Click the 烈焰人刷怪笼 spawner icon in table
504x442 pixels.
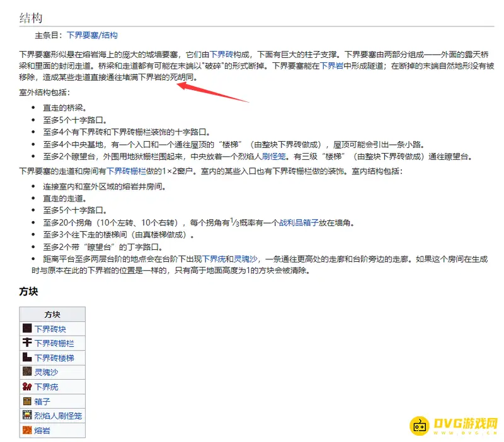point(27,416)
